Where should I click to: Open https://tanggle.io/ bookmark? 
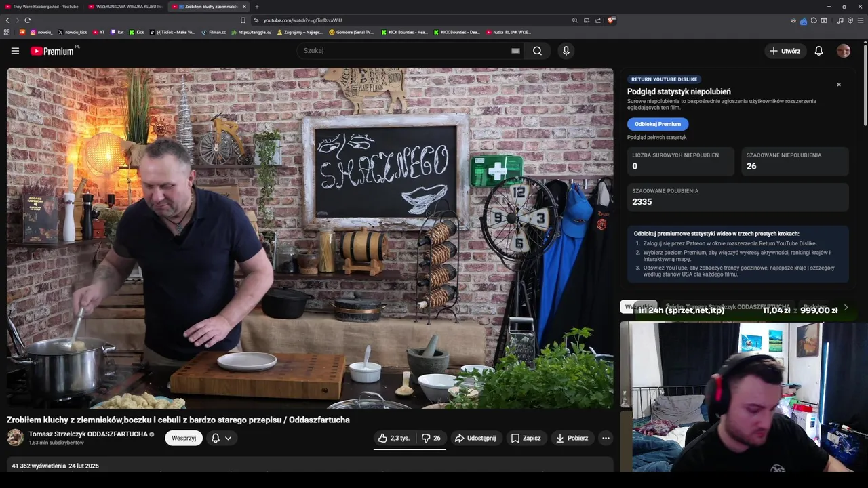tap(252, 32)
